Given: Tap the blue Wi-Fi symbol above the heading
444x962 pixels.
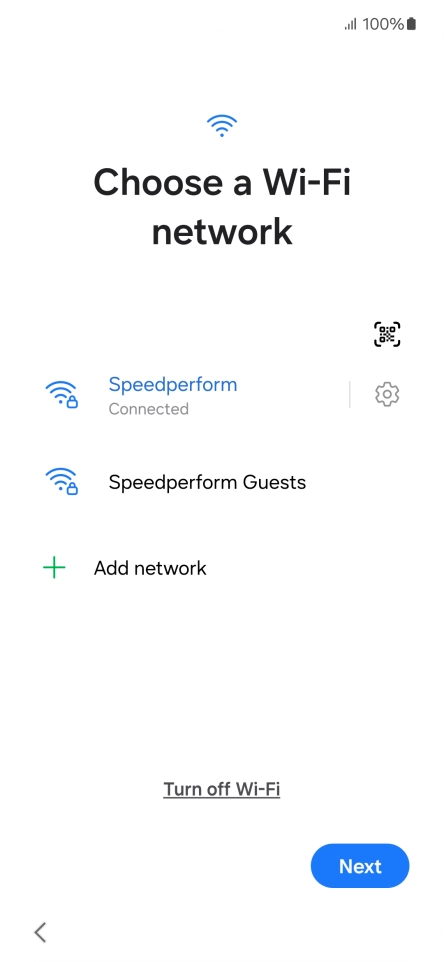Looking at the screenshot, I should coord(221,125).
